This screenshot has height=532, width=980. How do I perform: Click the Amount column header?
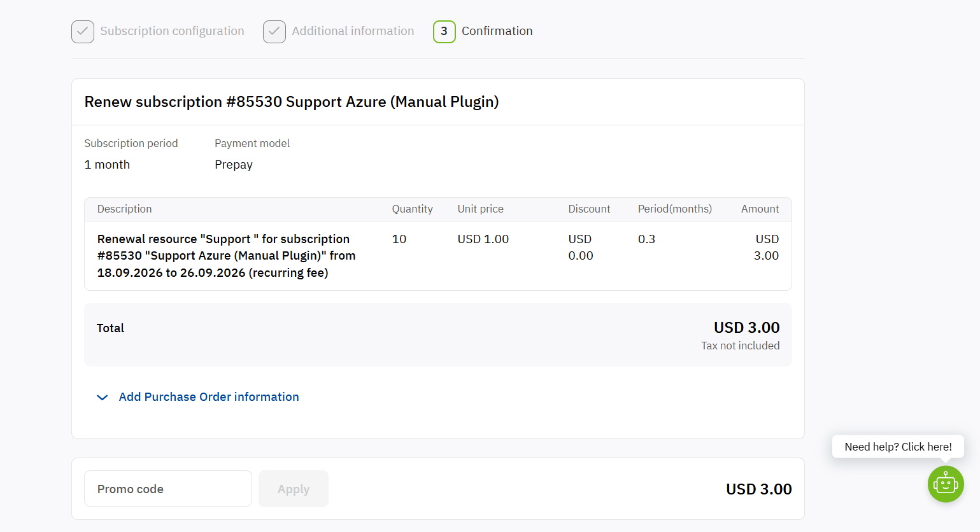pos(760,209)
